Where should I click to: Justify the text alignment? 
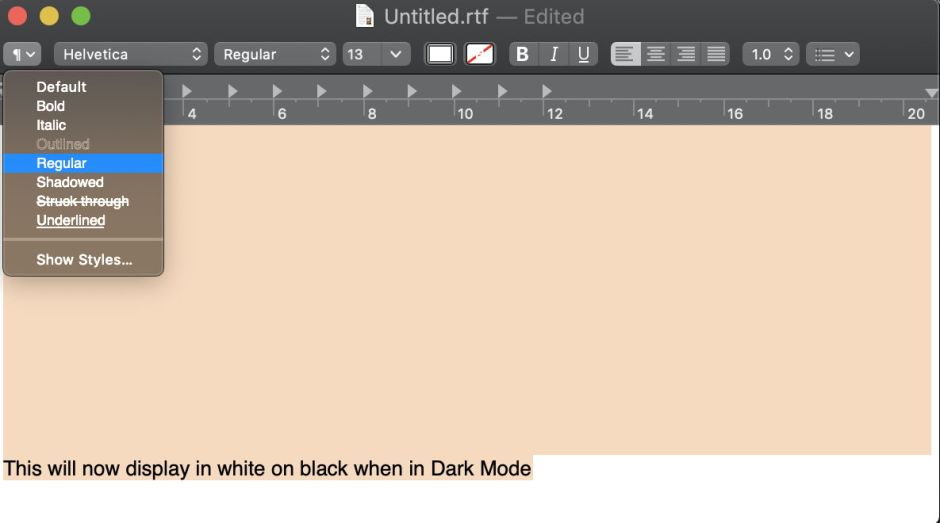(715, 54)
